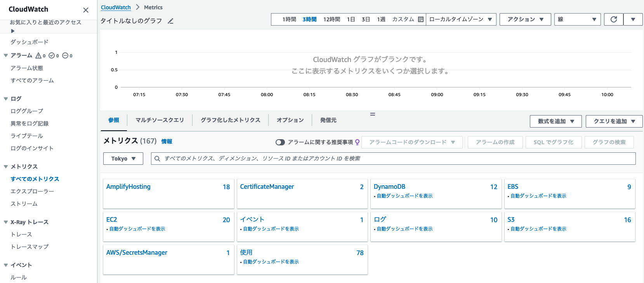
Task: Select the 3日 time range
Action: point(366,19)
